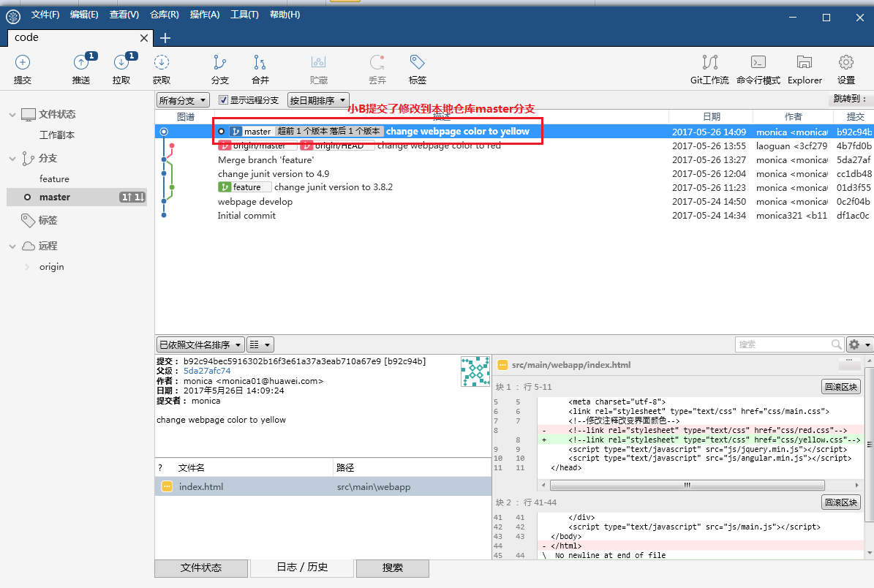Expand the origin remote node
Viewport: 874px width, 588px height.
click(x=27, y=267)
